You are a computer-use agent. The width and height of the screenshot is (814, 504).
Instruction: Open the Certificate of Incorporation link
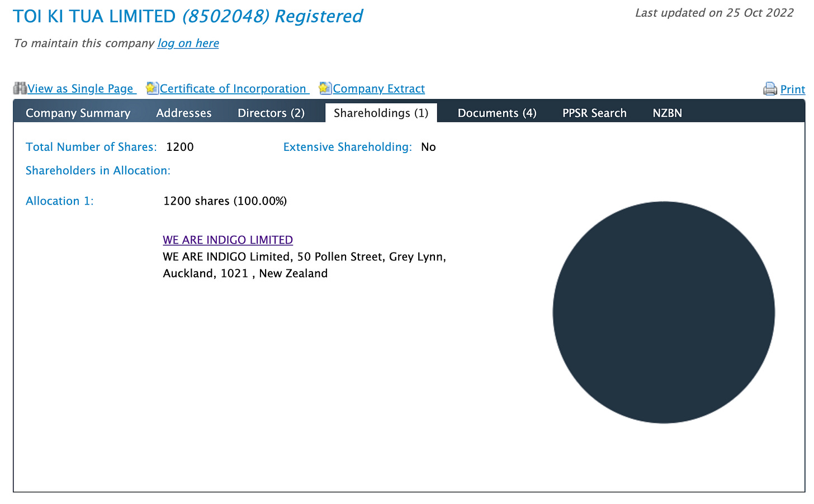point(234,89)
